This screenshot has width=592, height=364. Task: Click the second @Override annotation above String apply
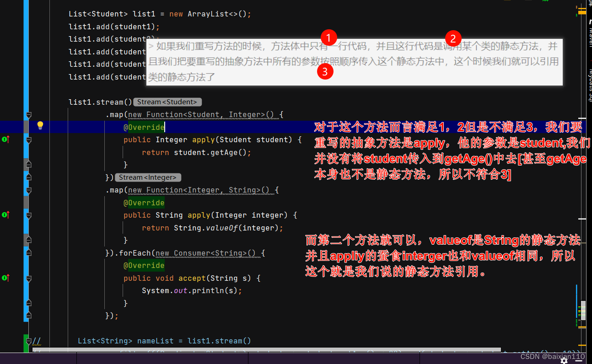point(144,203)
